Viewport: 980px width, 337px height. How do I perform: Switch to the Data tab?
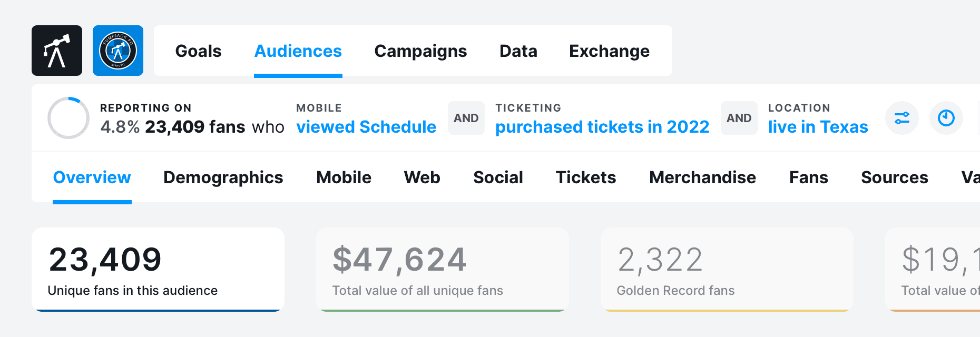click(518, 51)
